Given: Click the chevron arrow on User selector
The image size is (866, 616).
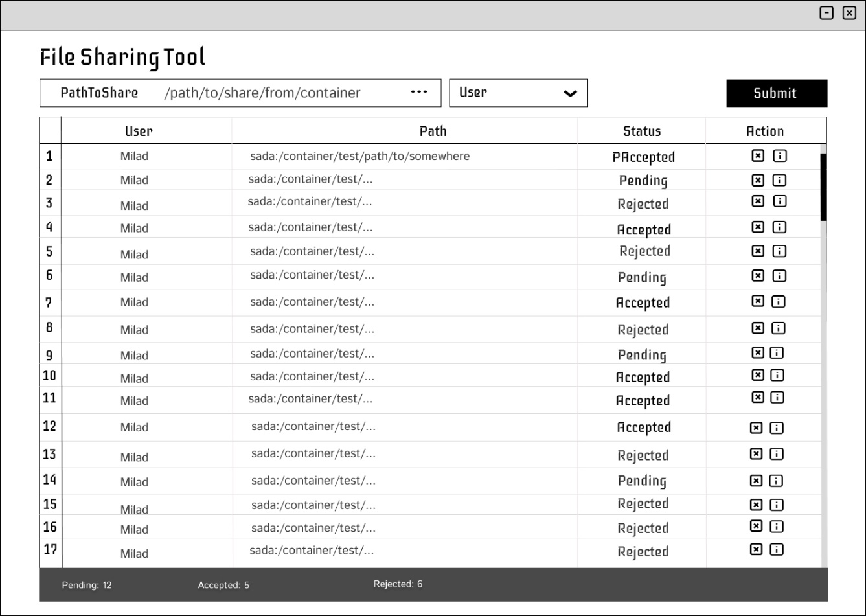Looking at the screenshot, I should click(570, 93).
